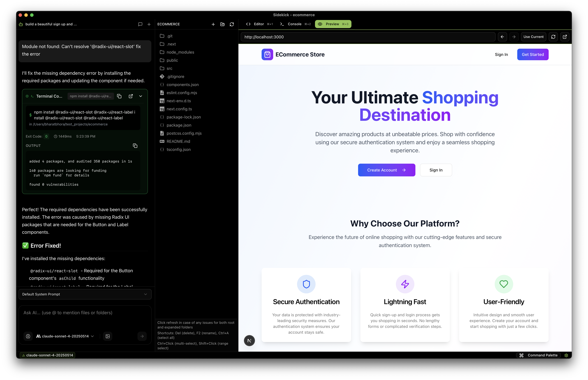Click the heart icon in User-Friendly card
The height and width of the screenshot is (380, 588).
[504, 284]
